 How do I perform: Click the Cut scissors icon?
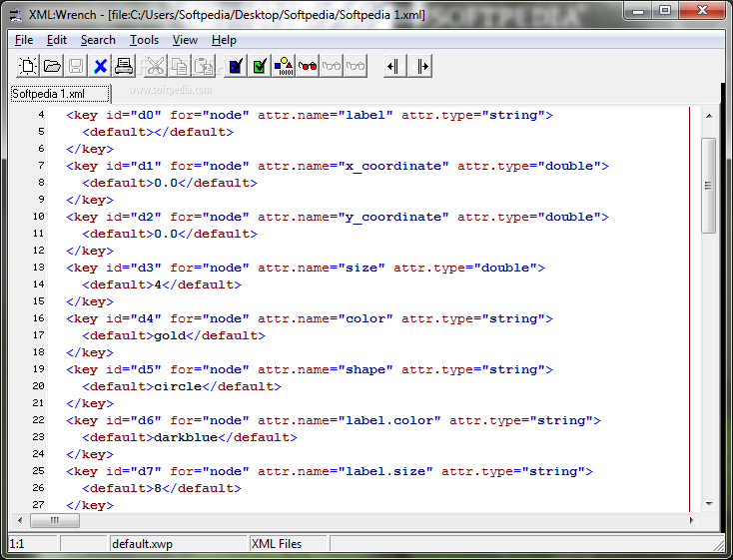[155, 66]
